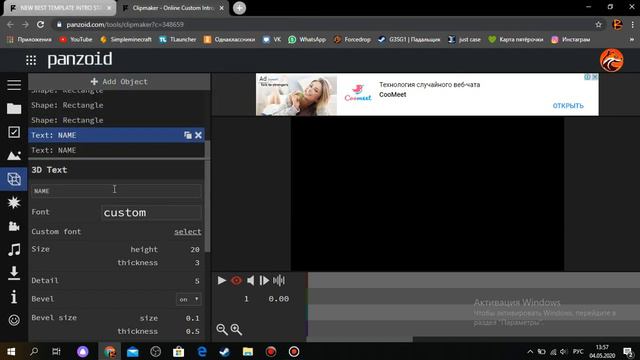
Task: Click the Size height value 20
Action: [x=195, y=249]
